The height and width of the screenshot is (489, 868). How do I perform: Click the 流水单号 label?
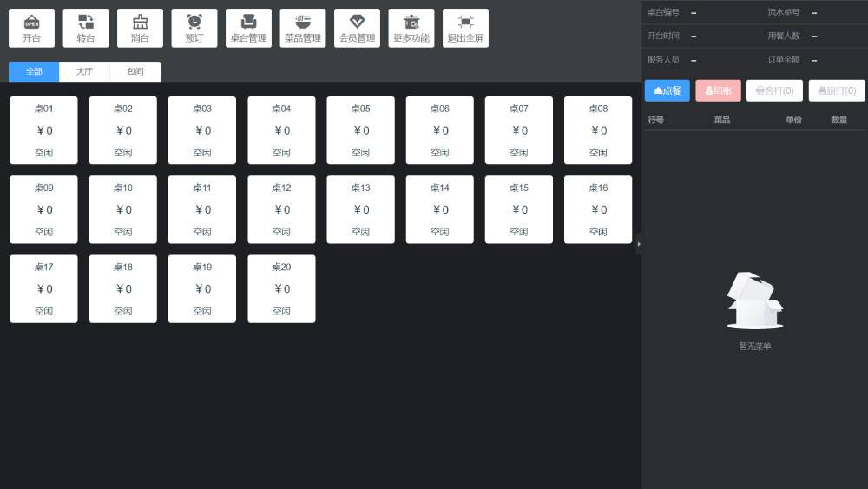tap(783, 12)
